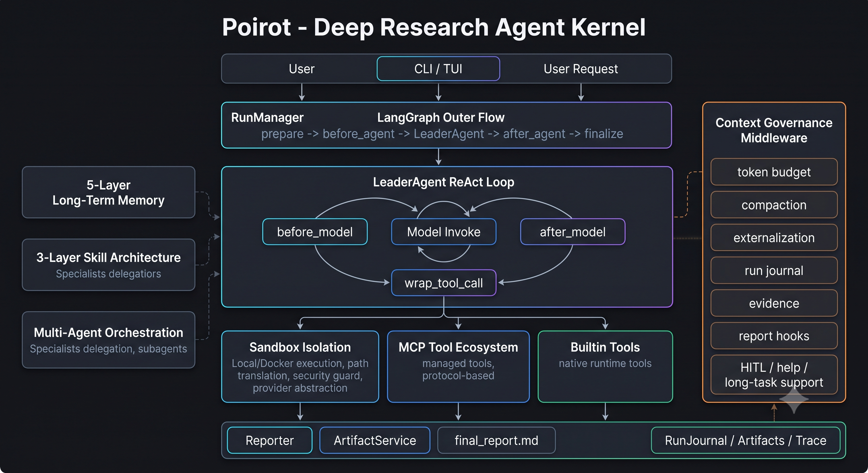Select the User label at top
868x473 pixels.
(301, 69)
